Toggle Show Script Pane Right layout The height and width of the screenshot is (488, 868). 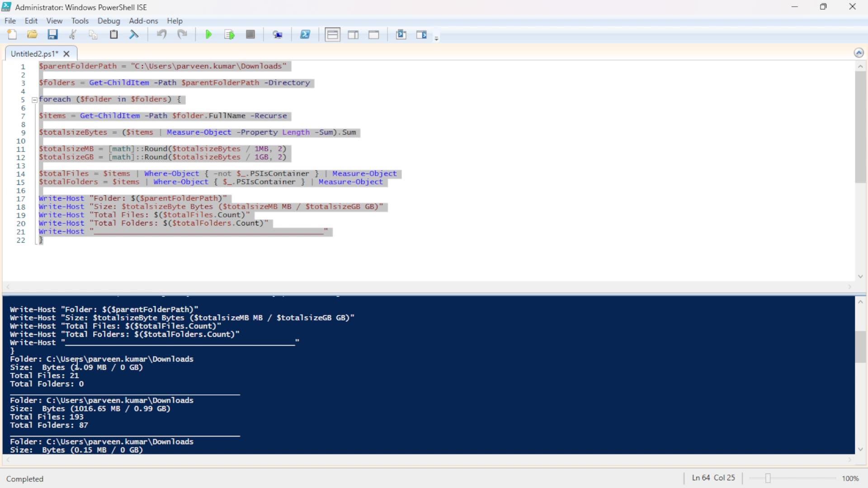(x=353, y=34)
